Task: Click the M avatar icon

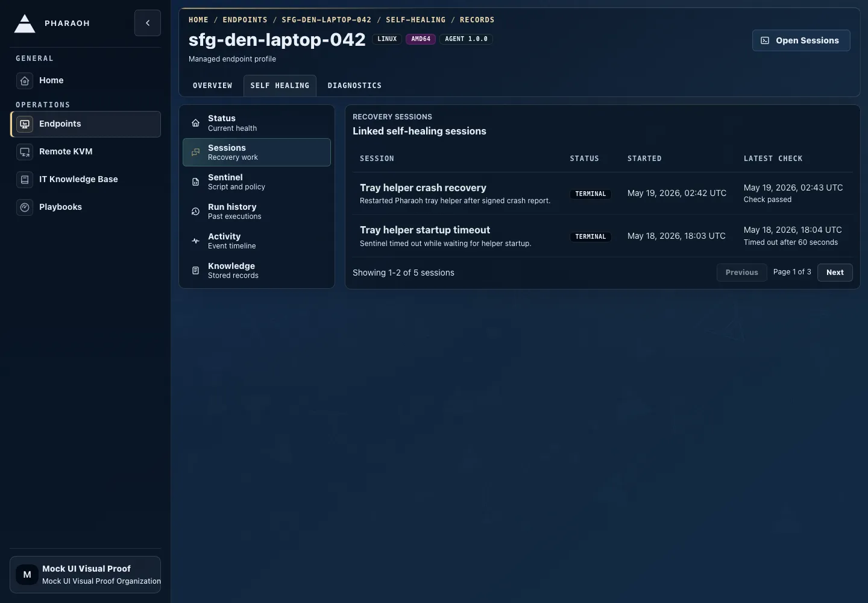Action: tap(27, 575)
